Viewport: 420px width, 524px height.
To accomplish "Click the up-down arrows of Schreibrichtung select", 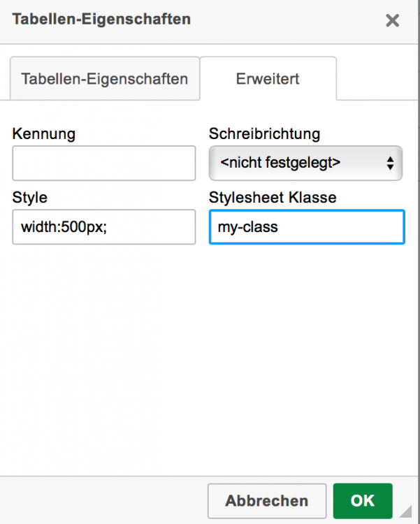I will pyautogui.click(x=390, y=163).
